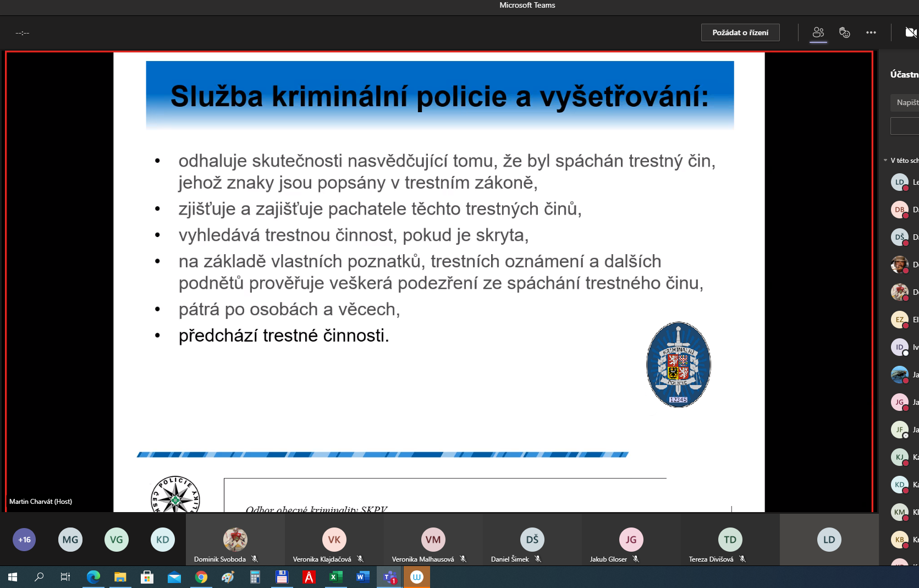Click the Požádat o řízení button

(x=740, y=32)
